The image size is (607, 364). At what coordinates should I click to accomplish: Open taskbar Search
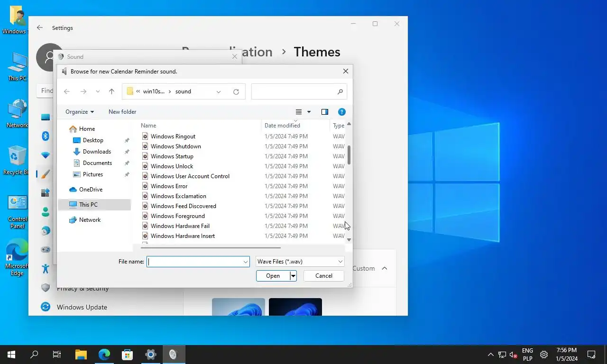pyautogui.click(x=34, y=355)
